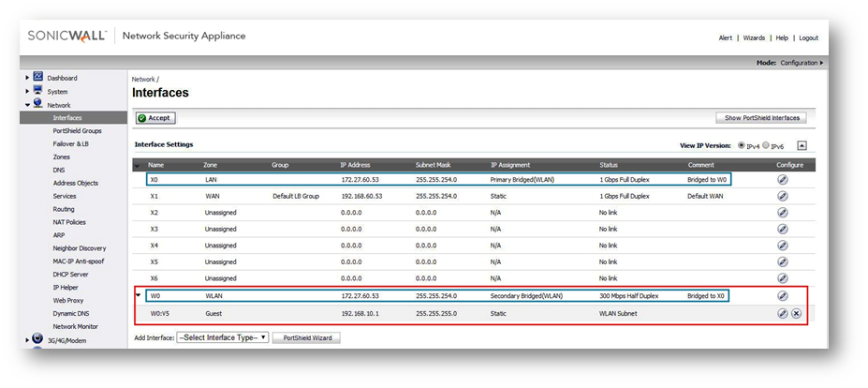Viewport: 868px width, 388px height.
Task: Click the Bridged to W0 comment
Action: [x=705, y=180]
